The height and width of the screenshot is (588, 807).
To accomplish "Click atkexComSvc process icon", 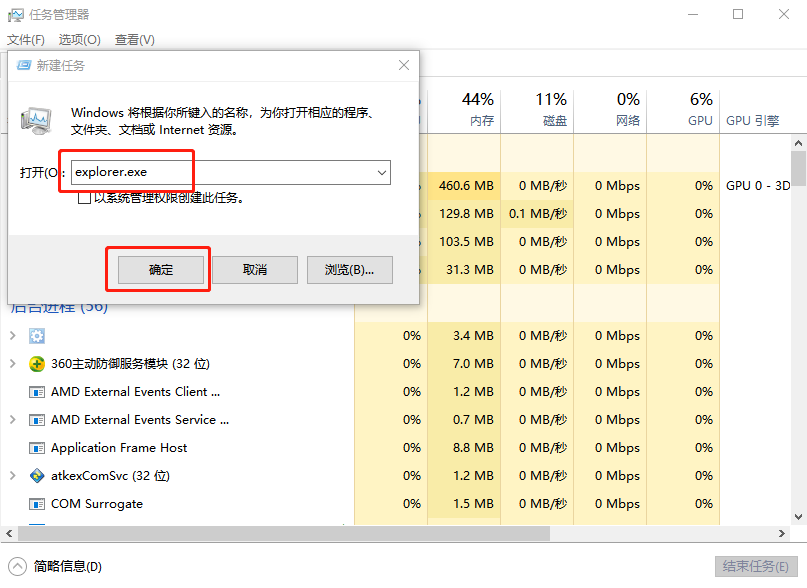I will pos(37,476).
